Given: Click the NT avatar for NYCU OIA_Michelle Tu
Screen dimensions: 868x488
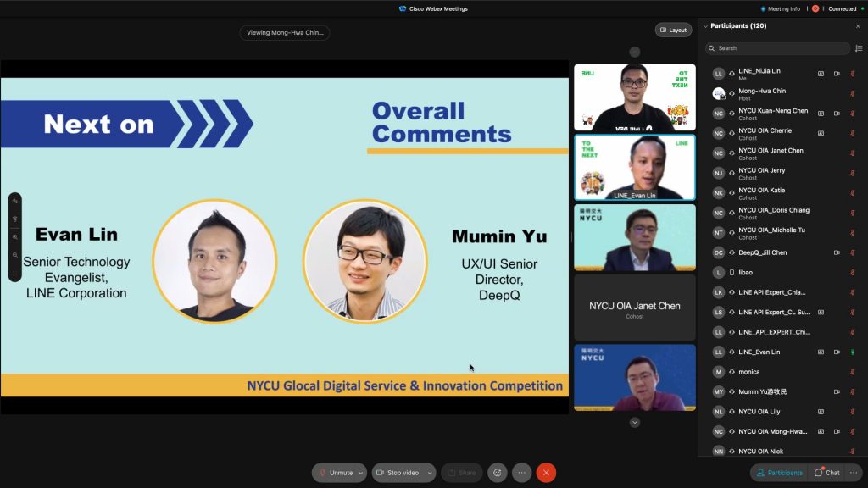Looking at the screenshot, I should click(719, 232).
